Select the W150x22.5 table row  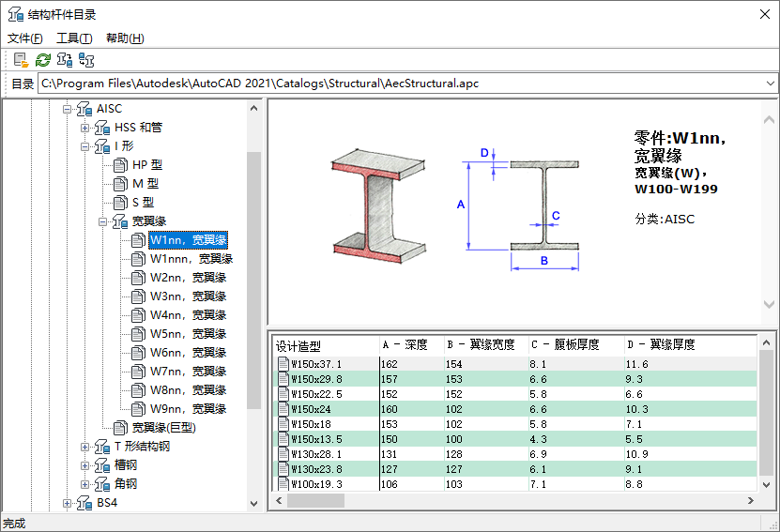coord(514,394)
